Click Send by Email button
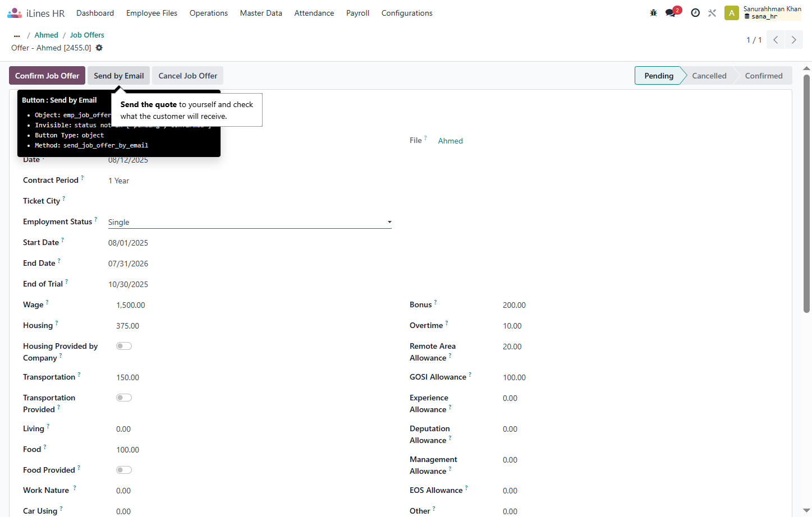 click(119, 76)
